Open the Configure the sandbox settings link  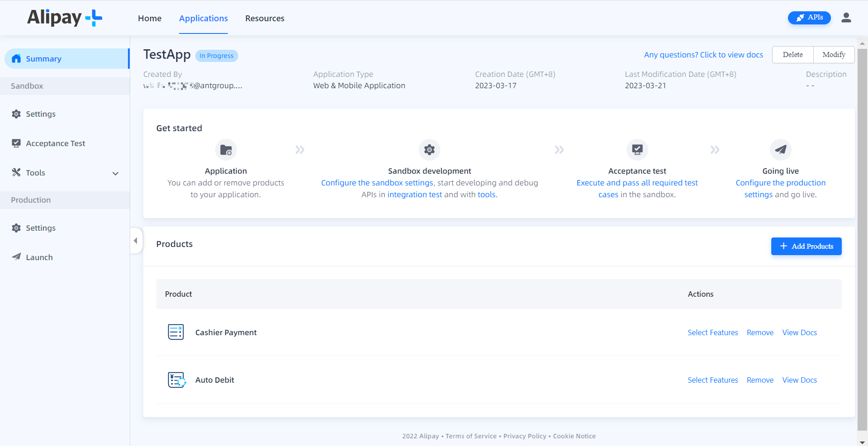pyautogui.click(x=377, y=183)
